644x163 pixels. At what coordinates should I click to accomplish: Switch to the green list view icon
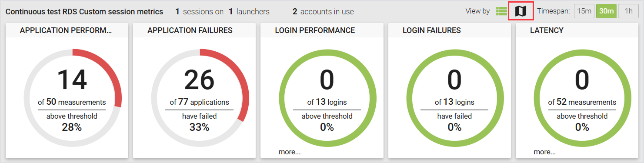pyautogui.click(x=501, y=11)
